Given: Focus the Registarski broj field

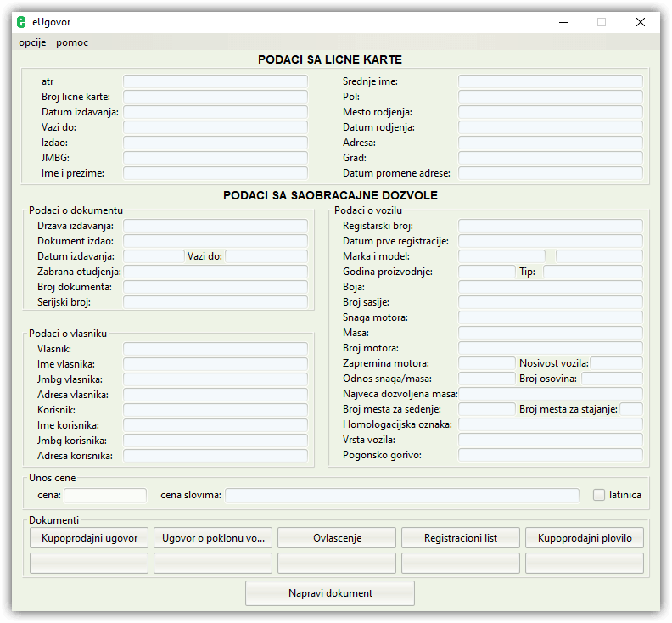Looking at the screenshot, I should click(551, 226).
